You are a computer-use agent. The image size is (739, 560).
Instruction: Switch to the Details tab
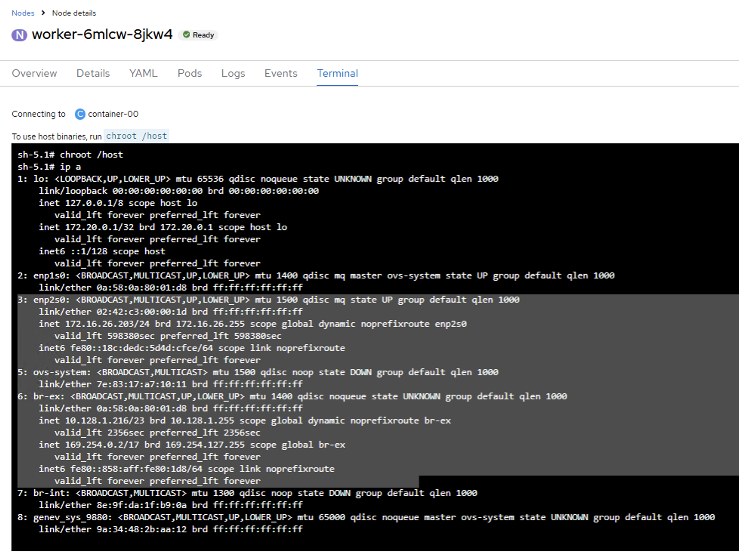(93, 73)
